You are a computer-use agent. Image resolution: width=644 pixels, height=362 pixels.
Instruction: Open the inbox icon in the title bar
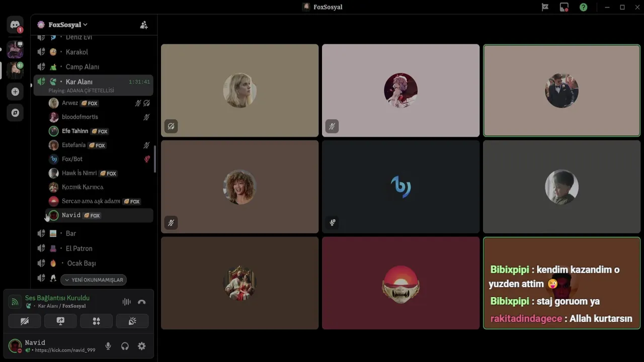pos(564,7)
